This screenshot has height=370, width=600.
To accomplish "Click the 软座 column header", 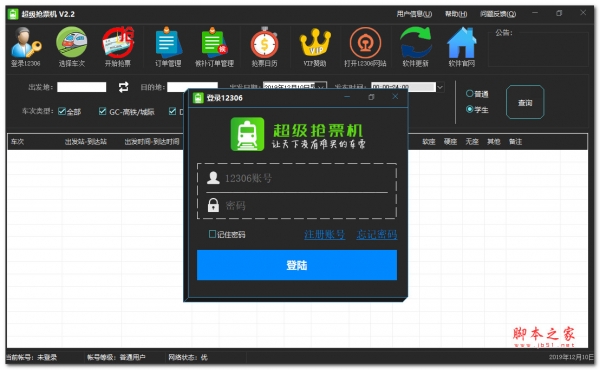I will [429, 142].
